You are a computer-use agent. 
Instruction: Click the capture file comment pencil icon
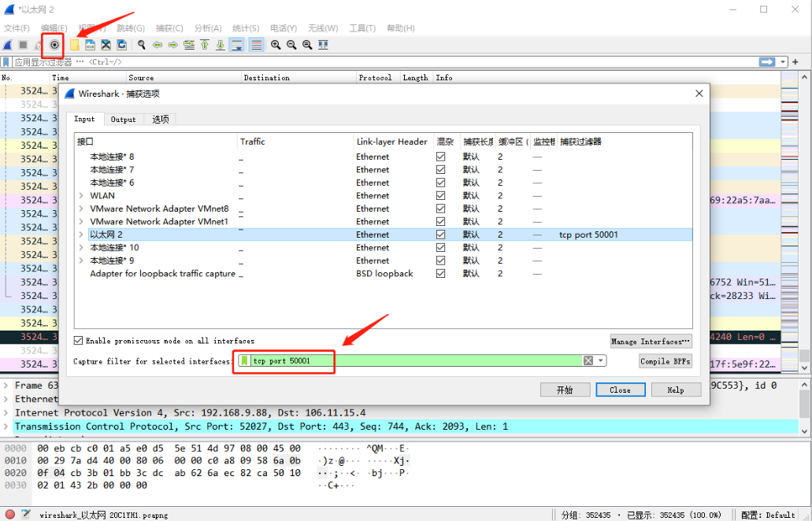coord(26,514)
